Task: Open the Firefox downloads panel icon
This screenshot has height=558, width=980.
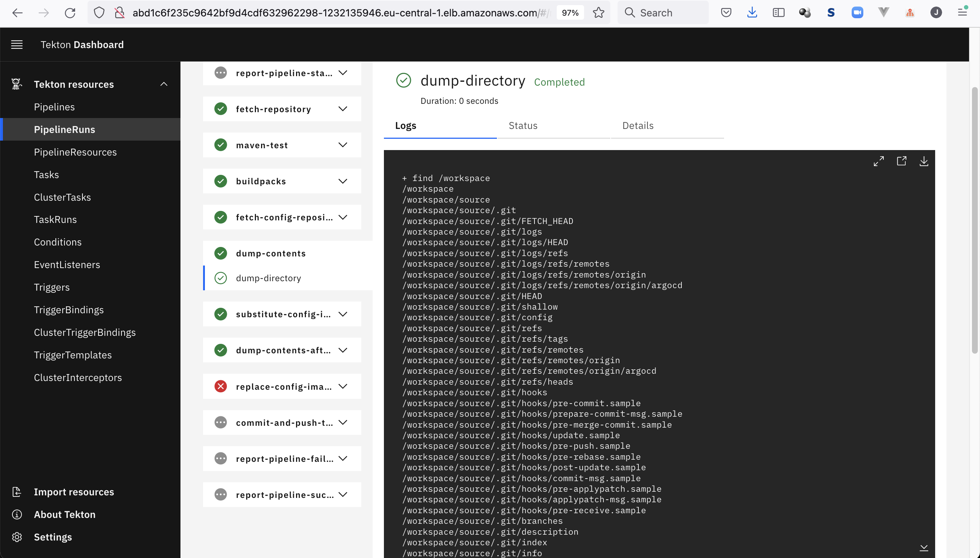Action: click(752, 13)
